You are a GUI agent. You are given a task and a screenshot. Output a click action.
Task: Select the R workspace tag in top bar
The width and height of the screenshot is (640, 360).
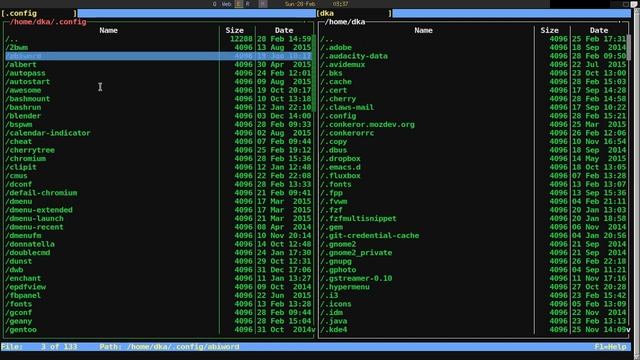pos(247,4)
